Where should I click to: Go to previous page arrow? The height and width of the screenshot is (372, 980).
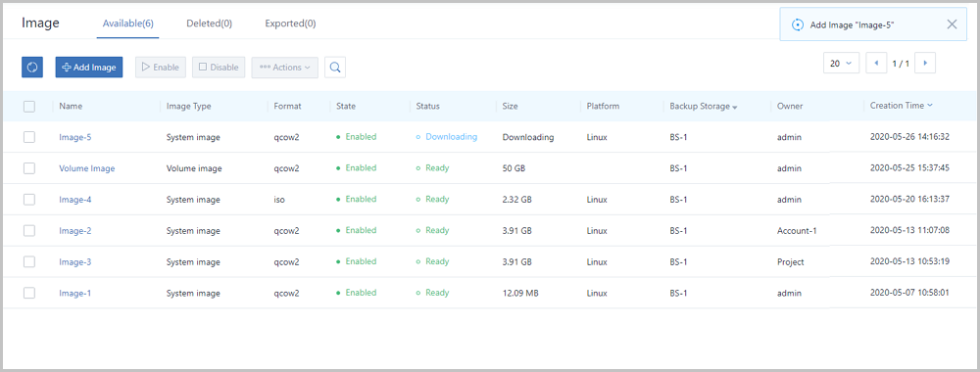click(x=876, y=63)
